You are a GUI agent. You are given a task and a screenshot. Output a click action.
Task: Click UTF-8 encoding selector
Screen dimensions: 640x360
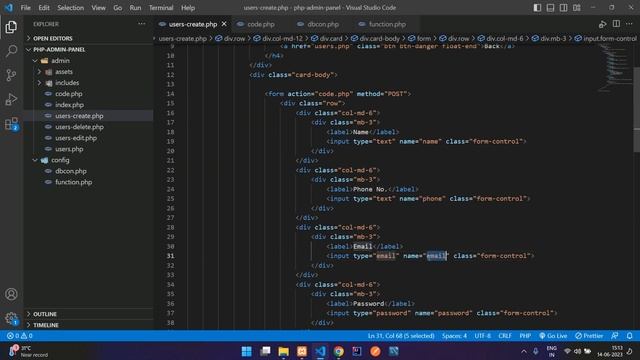(482, 336)
